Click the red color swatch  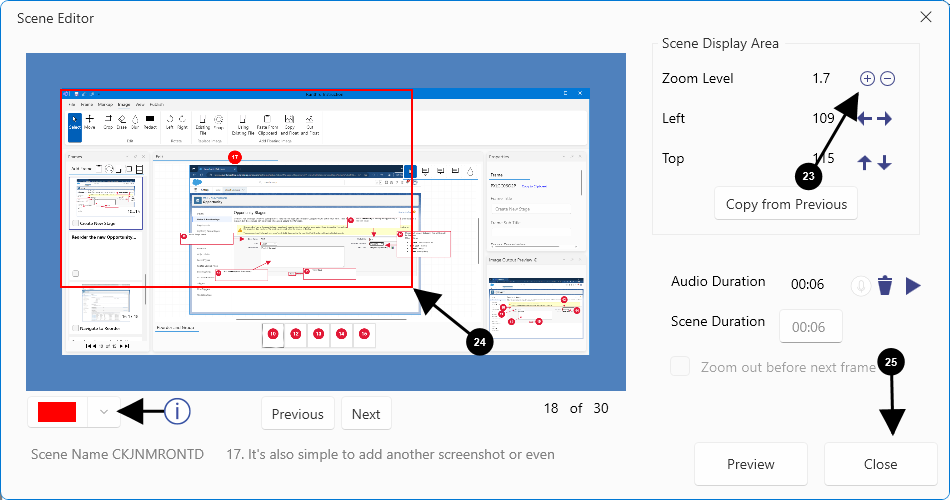pyautogui.click(x=57, y=411)
